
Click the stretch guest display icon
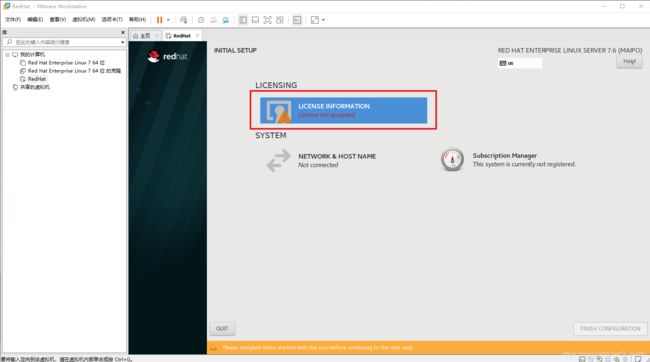315,20
